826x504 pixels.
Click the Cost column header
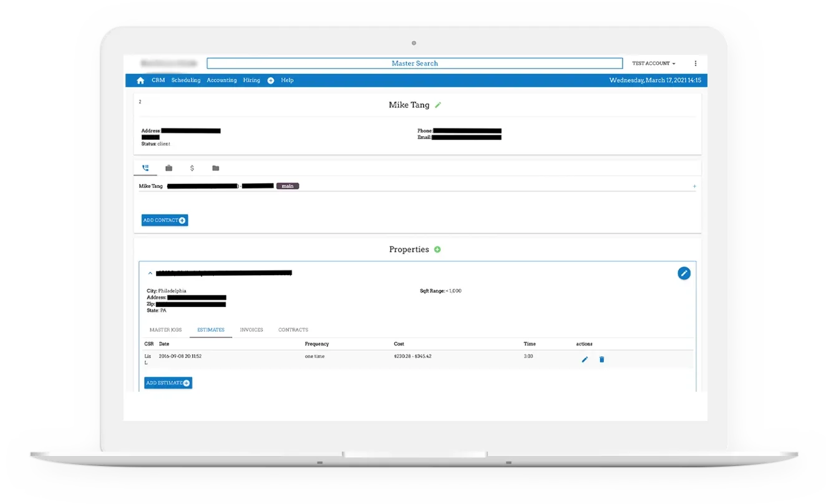coord(399,344)
